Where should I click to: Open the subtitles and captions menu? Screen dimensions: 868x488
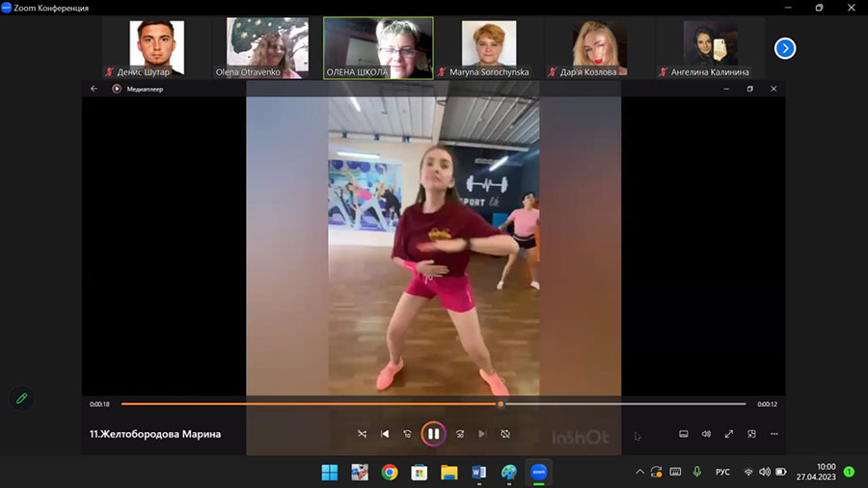pos(684,434)
